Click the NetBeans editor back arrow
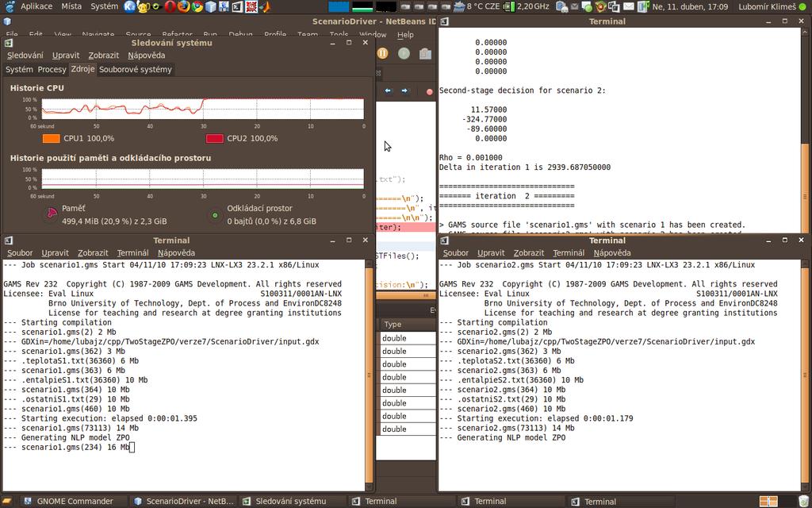This screenshot has width=812, height=508. click(x=388, y=90)
